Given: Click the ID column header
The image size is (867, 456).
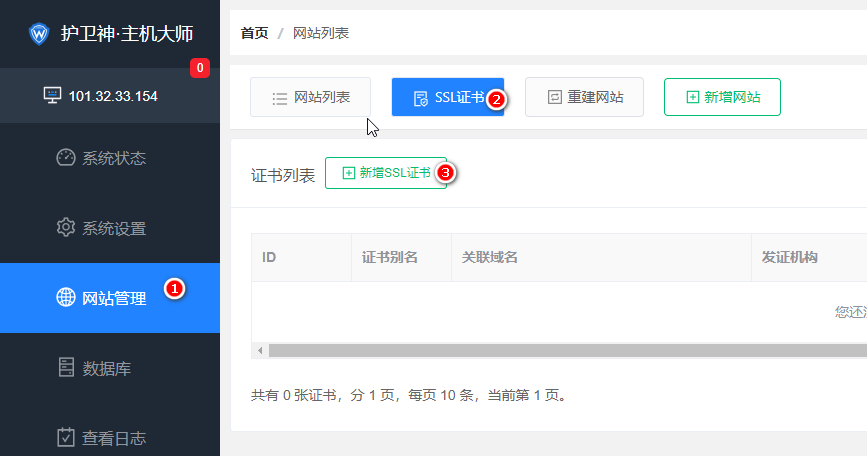Looking at the screenshot, I should [269, 257].
